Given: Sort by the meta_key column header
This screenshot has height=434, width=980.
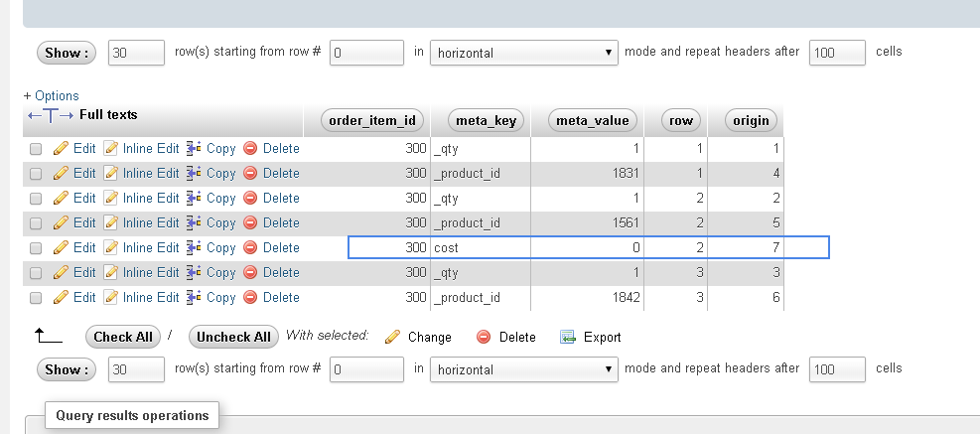Looking at the screenshot, I should click(x=487, y=121).
